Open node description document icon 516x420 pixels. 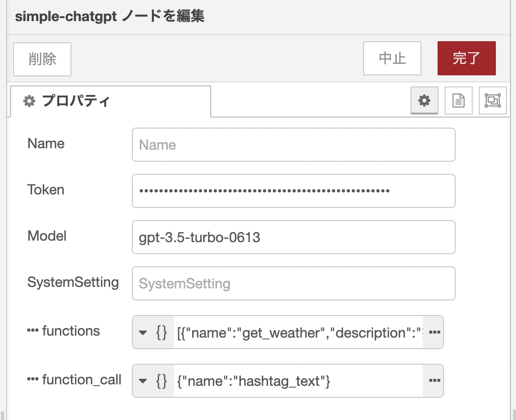[x=459, y=100]
